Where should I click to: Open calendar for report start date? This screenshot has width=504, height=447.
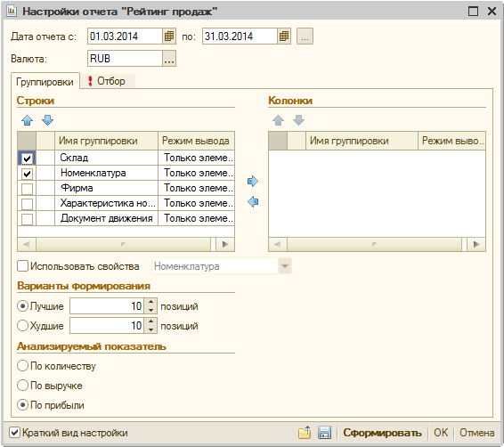(x=169, y=37)
